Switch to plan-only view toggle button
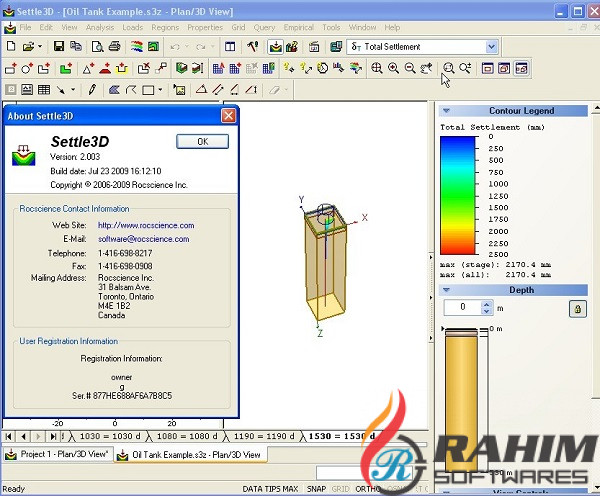Screen dimensions: 600x496 (488, 69)
